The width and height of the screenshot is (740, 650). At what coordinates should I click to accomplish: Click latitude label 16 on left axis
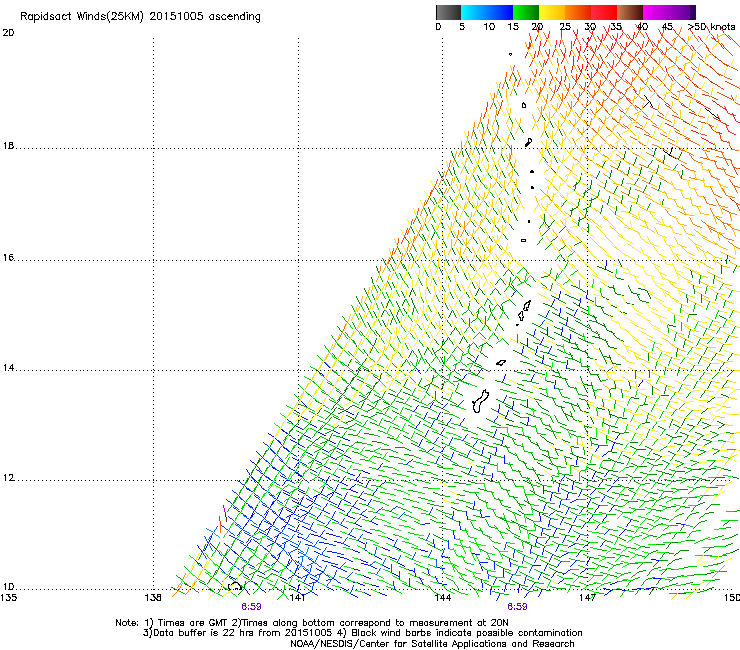coord(8,258)
